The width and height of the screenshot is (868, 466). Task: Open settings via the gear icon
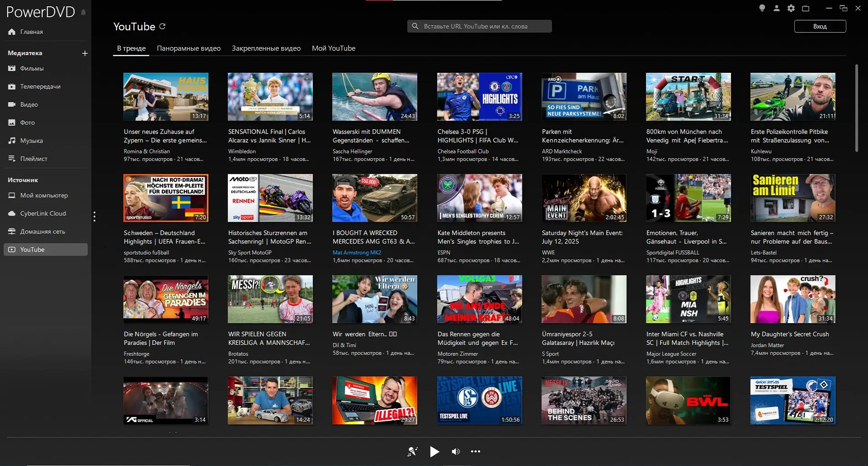791,8
